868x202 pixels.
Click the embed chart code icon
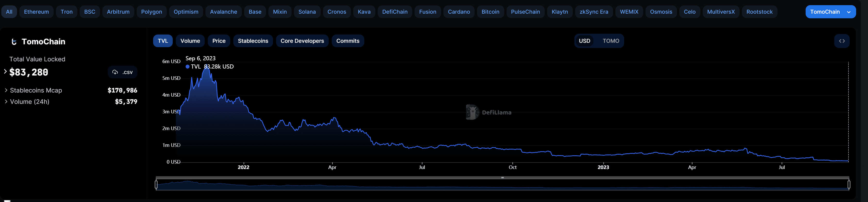tap(841, 41)
